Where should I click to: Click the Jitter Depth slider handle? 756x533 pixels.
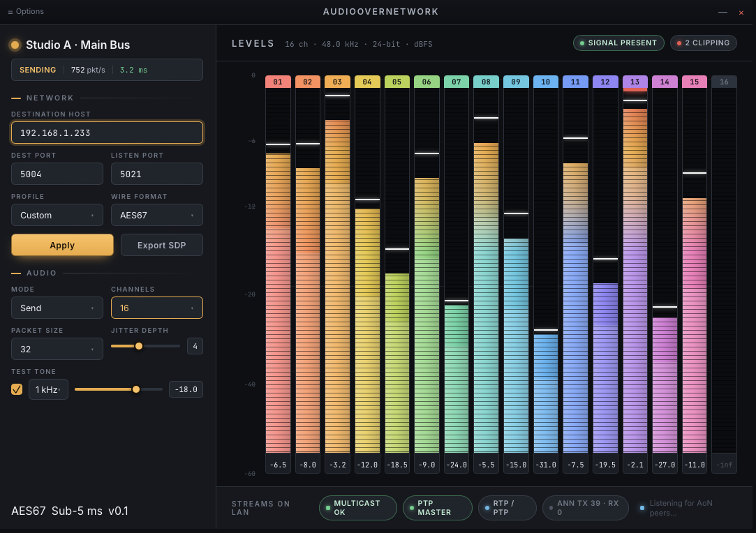pyautogui.click(x=139, y=346)
